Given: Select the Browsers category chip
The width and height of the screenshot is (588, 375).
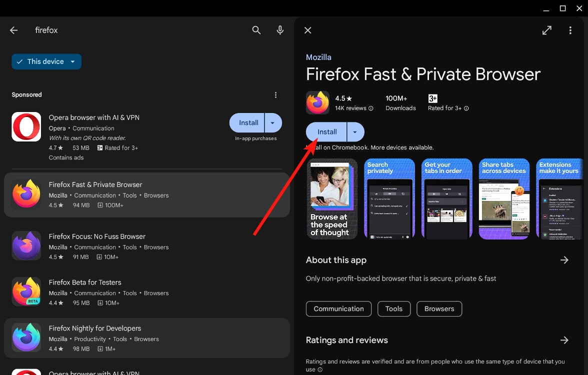Looking at the screenshot, I should tap(439, 308).
